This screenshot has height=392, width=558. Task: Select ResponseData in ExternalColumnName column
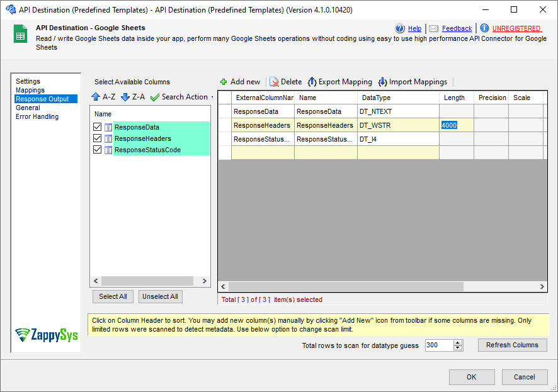click(263, 111)
